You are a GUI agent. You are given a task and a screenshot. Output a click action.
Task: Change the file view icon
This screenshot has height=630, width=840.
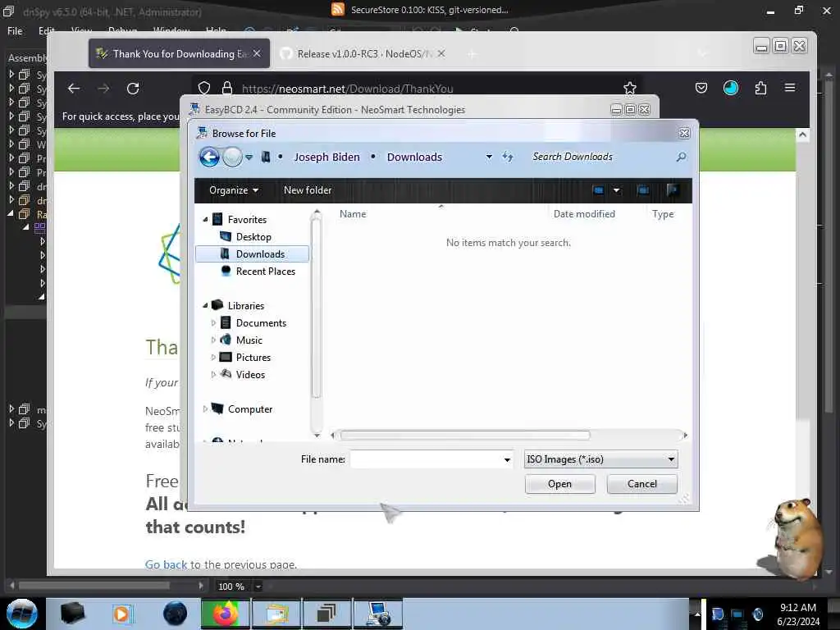[598, 190]
